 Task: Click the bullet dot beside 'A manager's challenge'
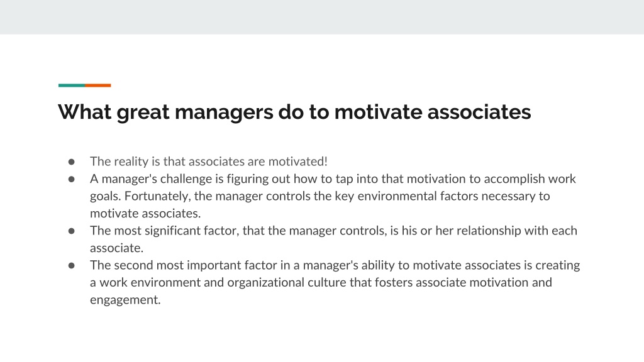[x=72, y=179]
